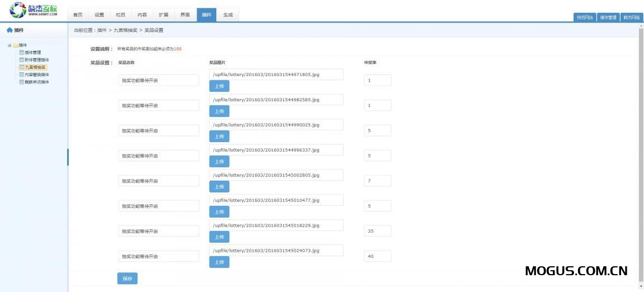
Task: Go to the 内容 tab
Action: (x=142, y=15)
